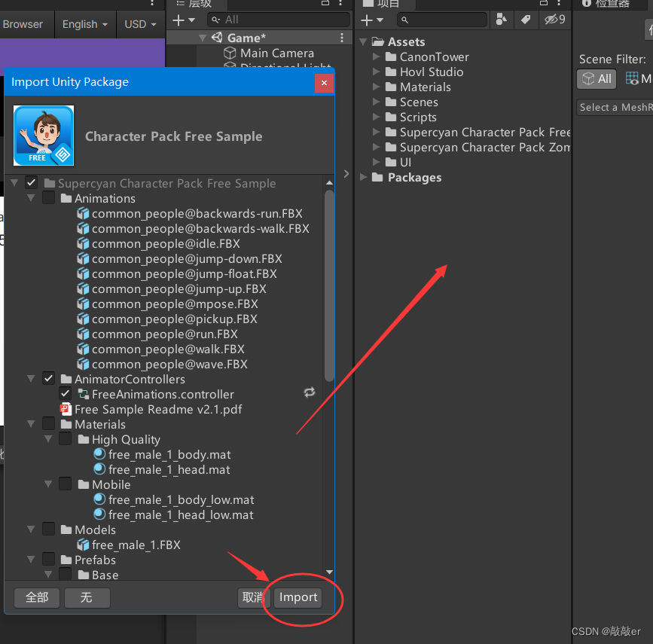Enable the Animations folder checkbox
The height and width of the screenshot is (644, 653).
click(48, 198)
